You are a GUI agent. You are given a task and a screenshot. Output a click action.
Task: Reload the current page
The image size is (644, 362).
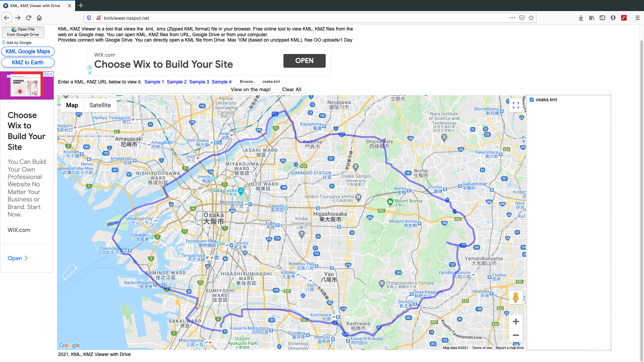(x=29, y=18)
